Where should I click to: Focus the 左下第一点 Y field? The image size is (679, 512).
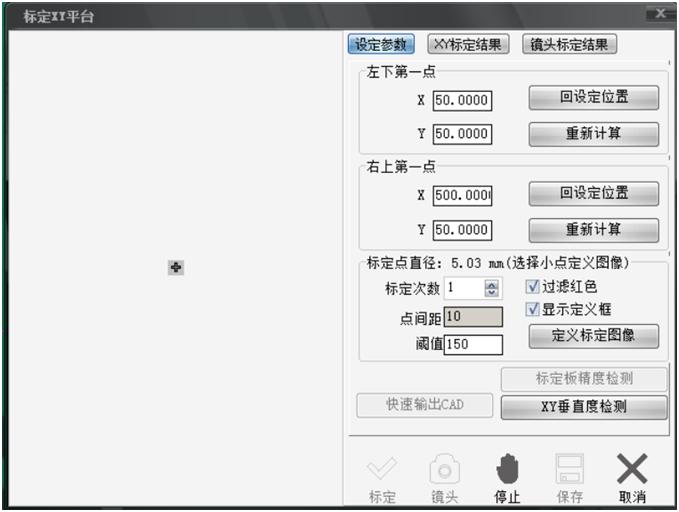[x=462, y=134]
